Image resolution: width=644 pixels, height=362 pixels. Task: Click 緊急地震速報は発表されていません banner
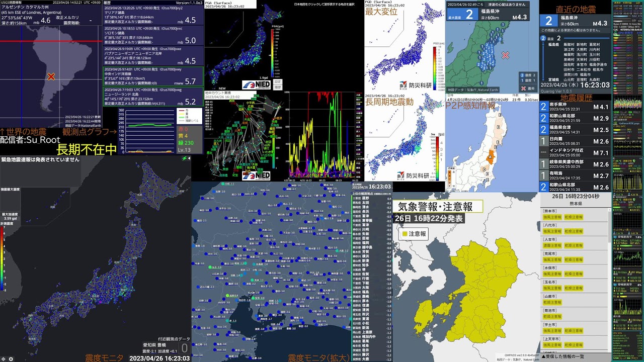tap(40, 160)
